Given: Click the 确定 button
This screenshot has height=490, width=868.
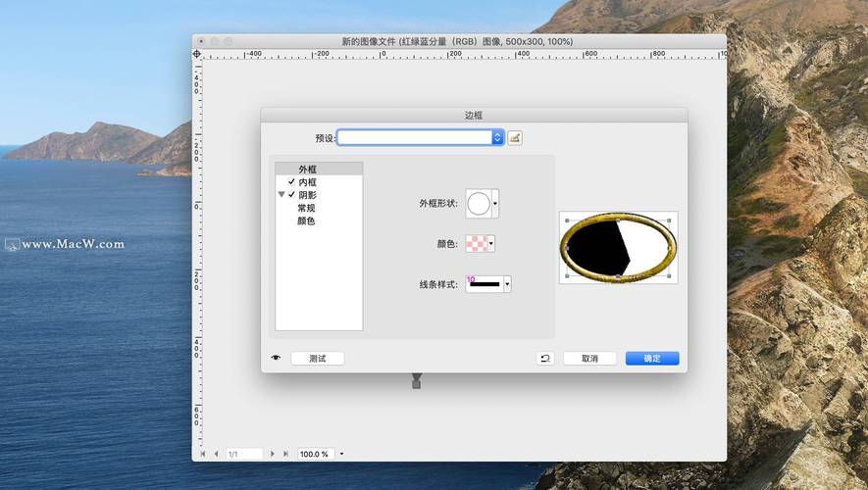Looking at the screenshot, I should click(652, 359).
